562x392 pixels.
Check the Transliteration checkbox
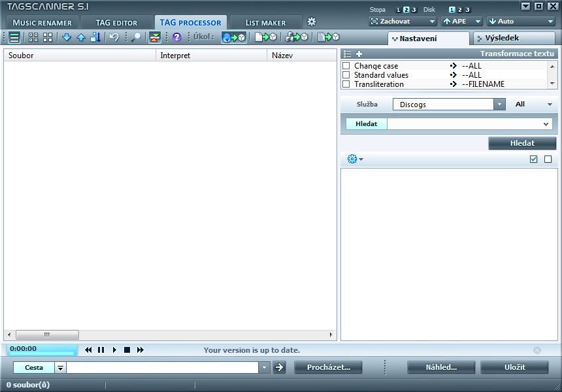coord(346,84)
